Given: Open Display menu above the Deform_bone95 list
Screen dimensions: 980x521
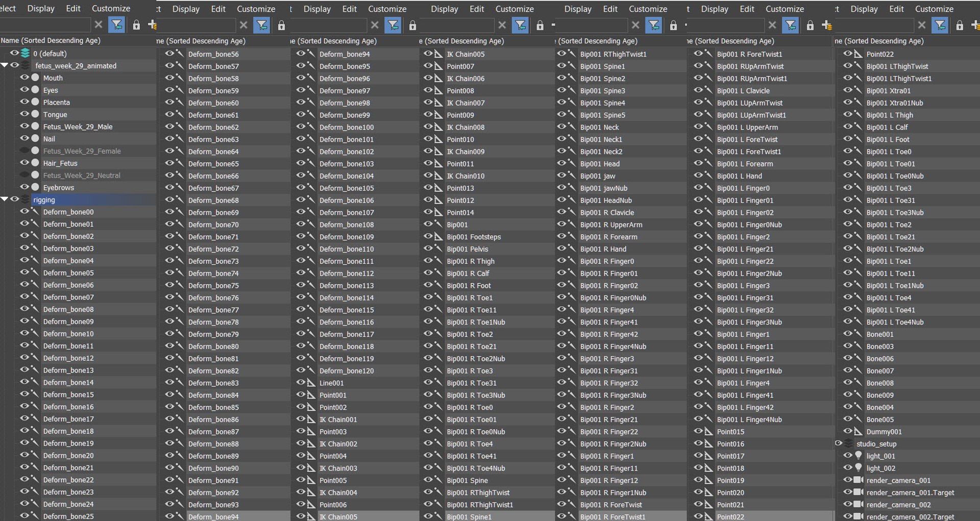Looking at the screenshot, I should click(317, 9).
